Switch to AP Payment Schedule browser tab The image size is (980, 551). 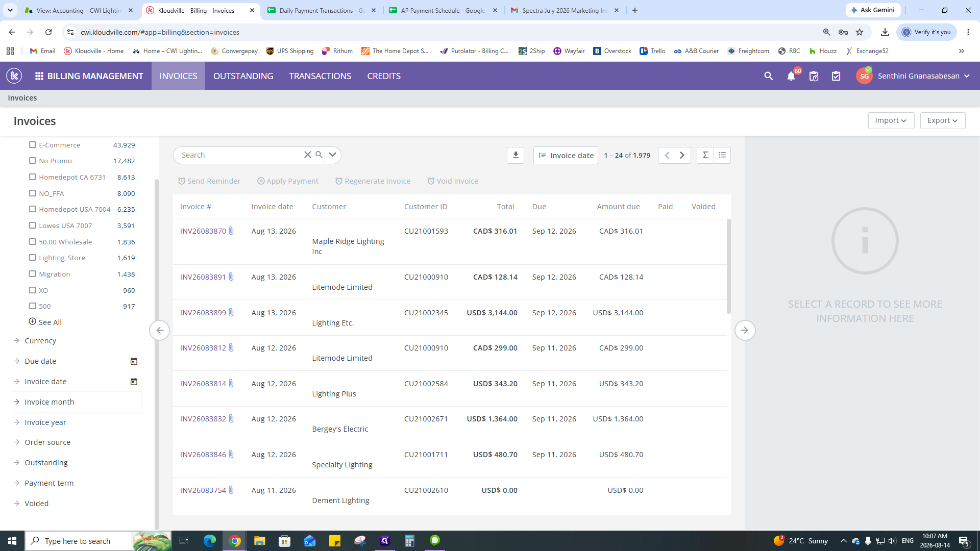pyautogui.click(x=443, y=10)
